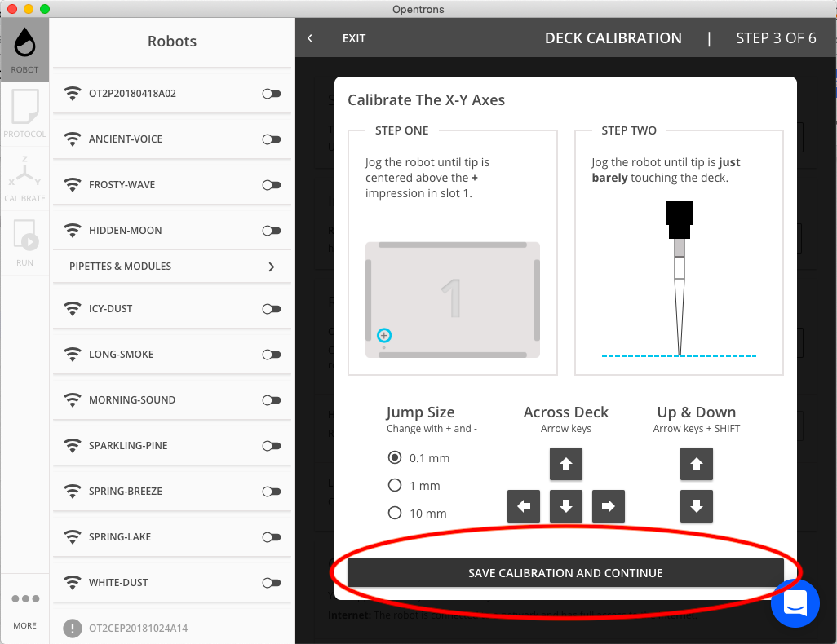The height and width of the screenshot is (644, 837).
Task: Select the 1 mm jump size
Action: tap(395, 485)
